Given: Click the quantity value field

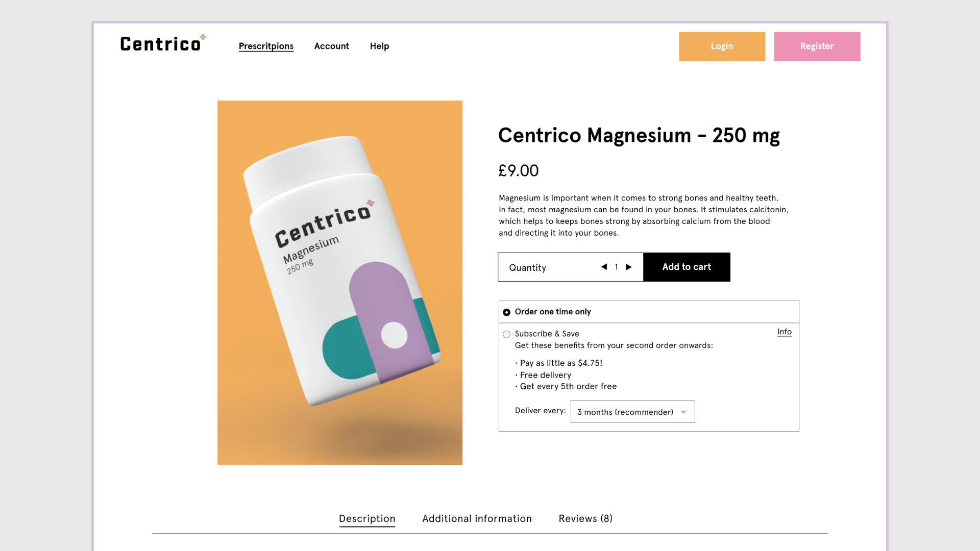Looking at the screenshot, I should [x=616, y=267].
